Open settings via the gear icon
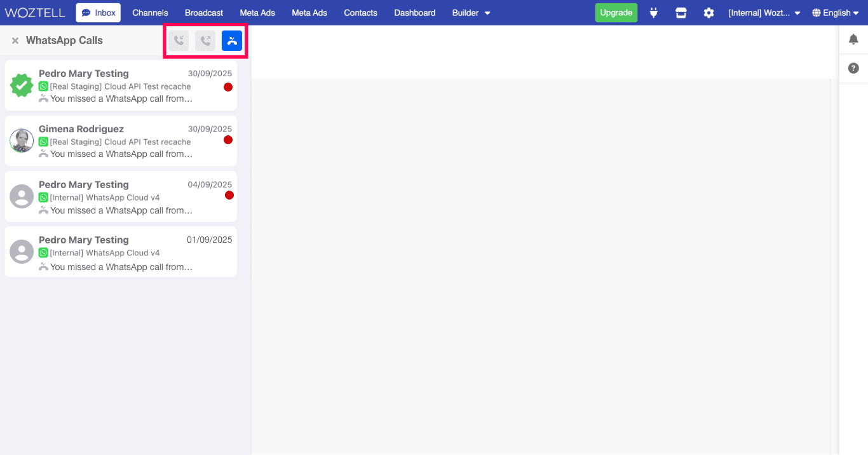Screen dimensions: 868x455 [709, 13]
